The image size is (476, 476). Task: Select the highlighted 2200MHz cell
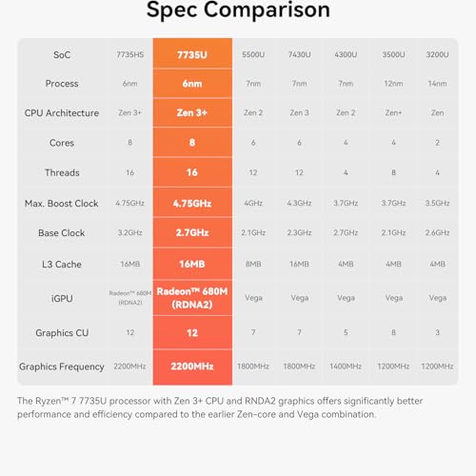[192, 367]
